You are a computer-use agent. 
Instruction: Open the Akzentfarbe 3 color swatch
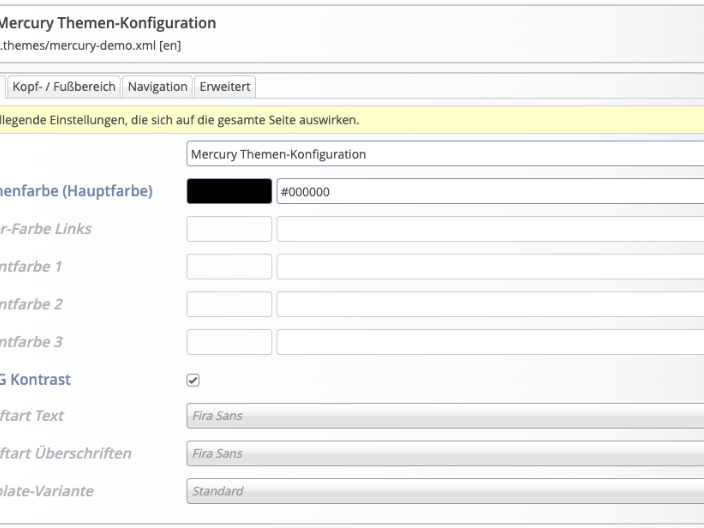(x=229, y=342)
